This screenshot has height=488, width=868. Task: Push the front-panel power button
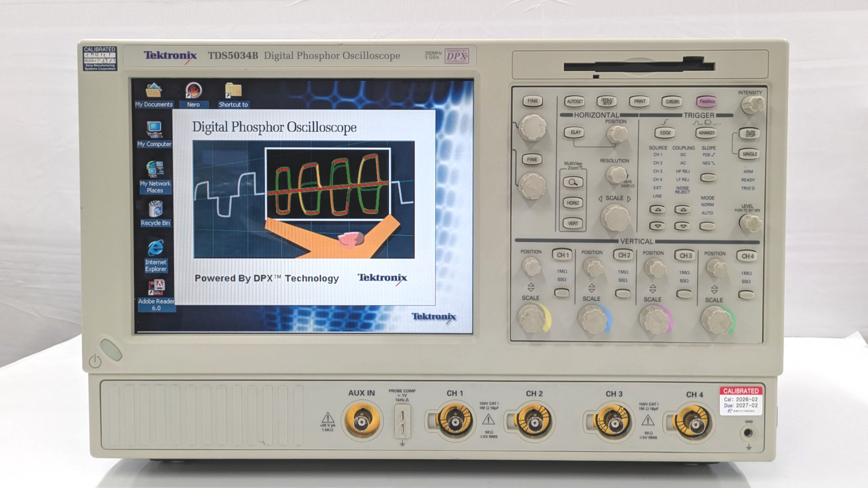tap(111, 350)
